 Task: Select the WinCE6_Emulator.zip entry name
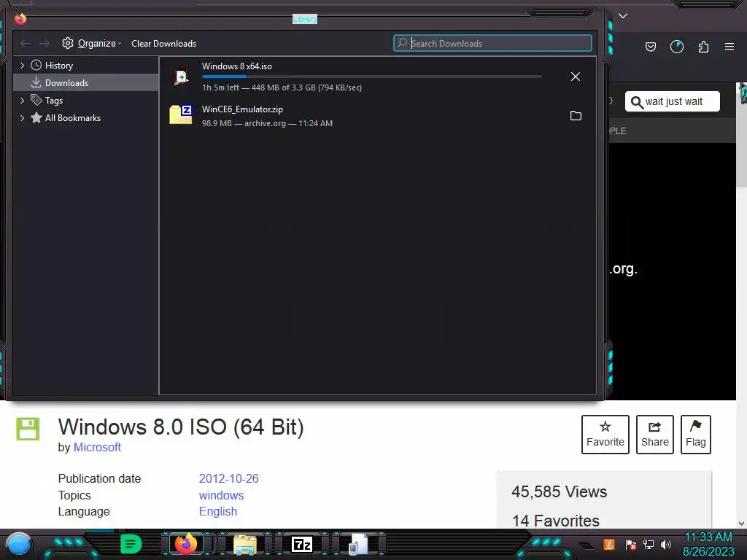242,109
